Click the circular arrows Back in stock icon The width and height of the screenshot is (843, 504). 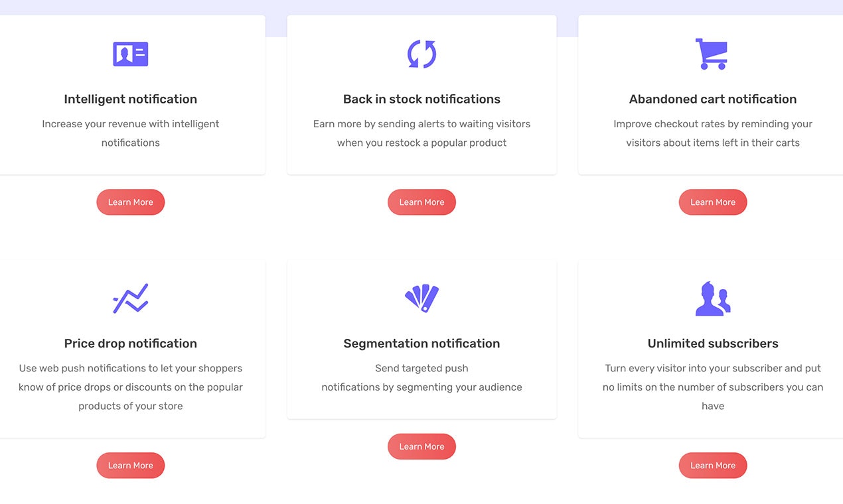click(421, 54)
